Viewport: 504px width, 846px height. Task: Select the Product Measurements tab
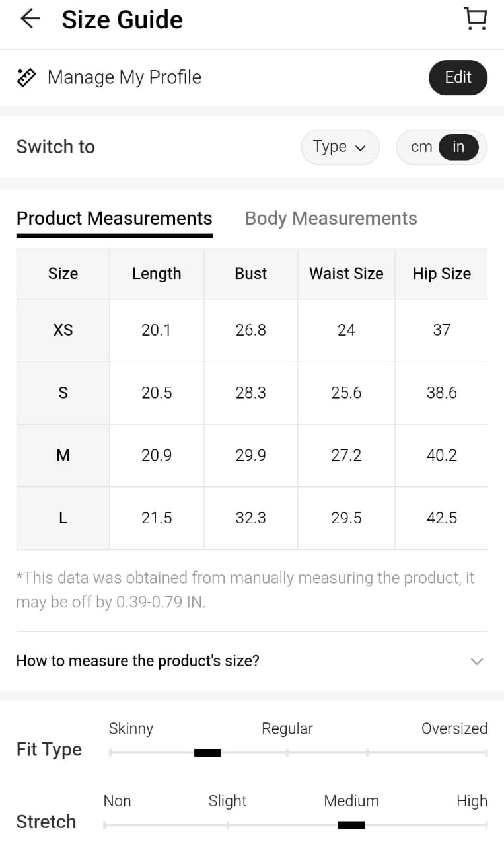coord(114,219)
